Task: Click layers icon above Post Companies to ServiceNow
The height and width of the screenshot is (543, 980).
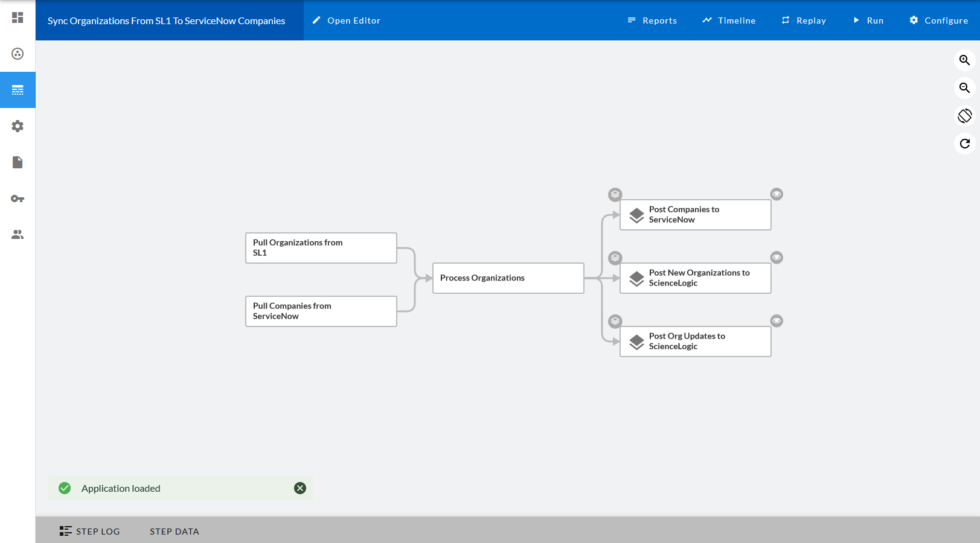Action: click(x=615, y=194)
